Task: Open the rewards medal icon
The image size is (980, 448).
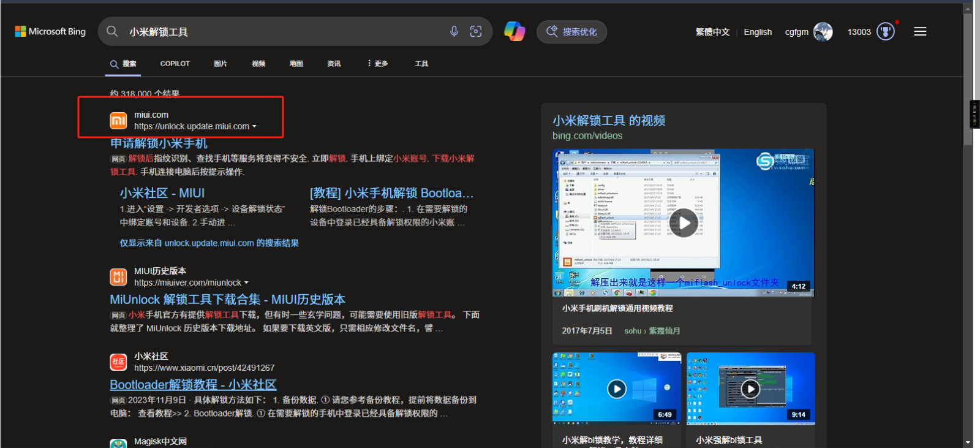Action: point(886,31)
